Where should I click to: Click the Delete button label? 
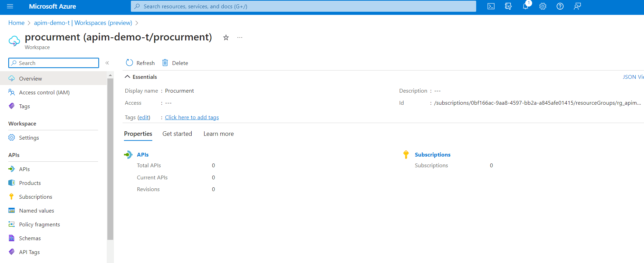[180, 63]
